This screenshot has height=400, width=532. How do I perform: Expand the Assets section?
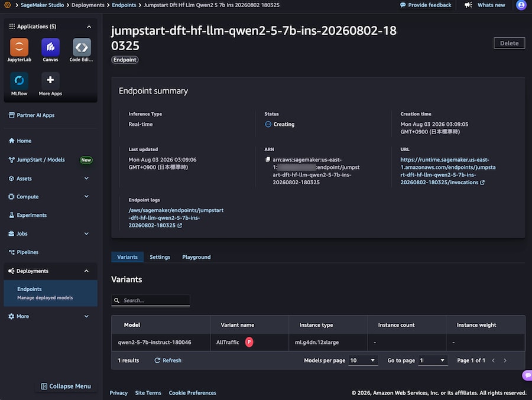coord(86,178)
